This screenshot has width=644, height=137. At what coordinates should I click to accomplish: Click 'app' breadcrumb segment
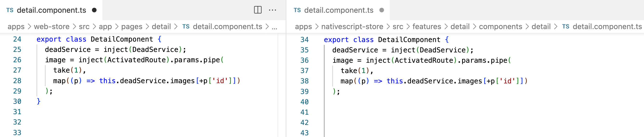(x=105, y=26)
